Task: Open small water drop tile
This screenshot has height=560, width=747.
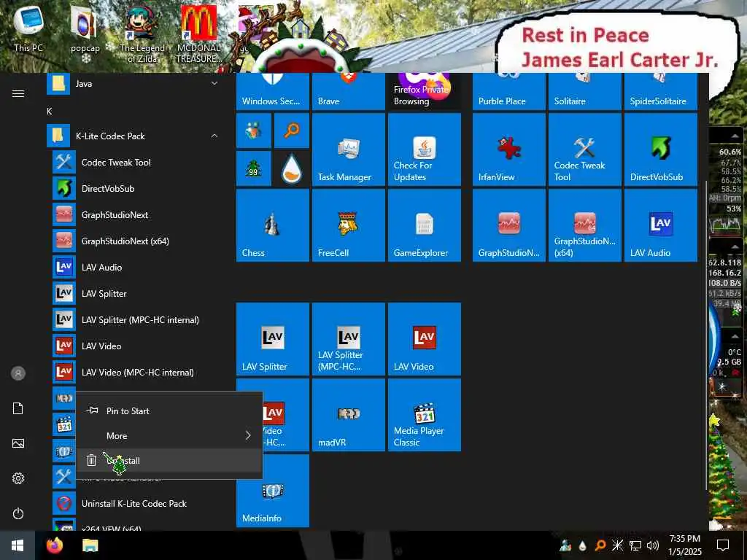Action: point(292,168)
